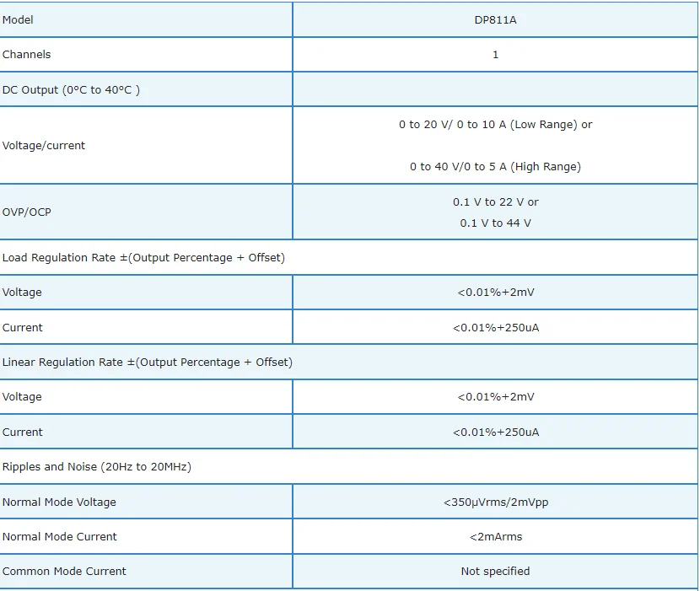Image resolution: width=700 pixels, height=591 pixels.
Task: Click the 'Linear Regulation Rate' heading
Action: point(148,362)
